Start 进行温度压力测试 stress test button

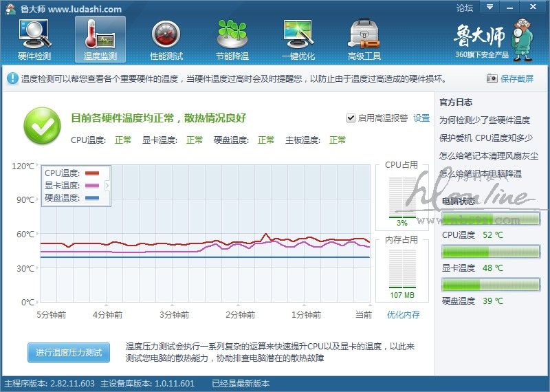pyautogui.click(x=69, y=352)
